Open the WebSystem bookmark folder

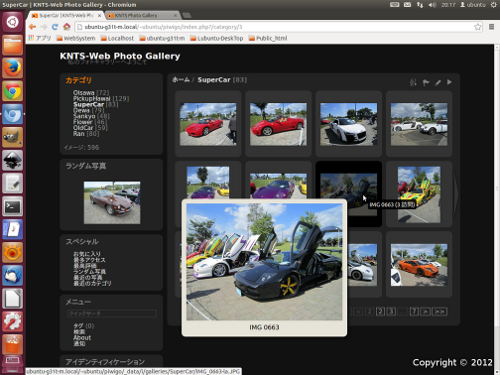76,38
